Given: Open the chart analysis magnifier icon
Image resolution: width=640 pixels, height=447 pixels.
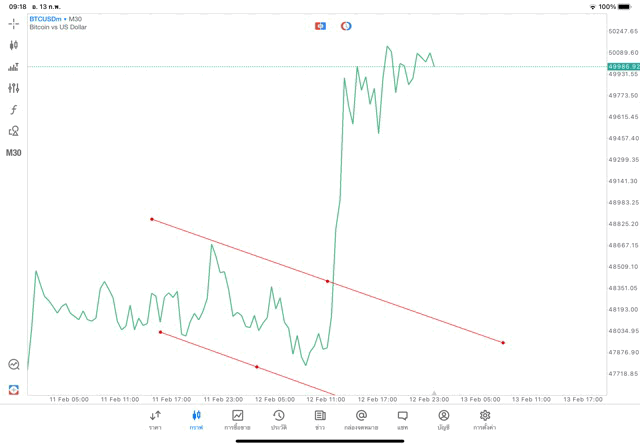Looking at the screenshot, I should click(14, 365).
